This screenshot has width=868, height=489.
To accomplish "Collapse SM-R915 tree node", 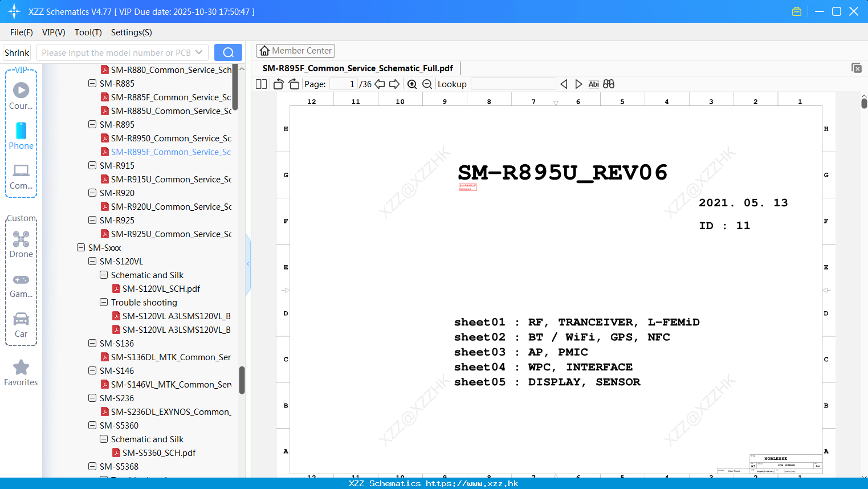I will click(92, 165).
